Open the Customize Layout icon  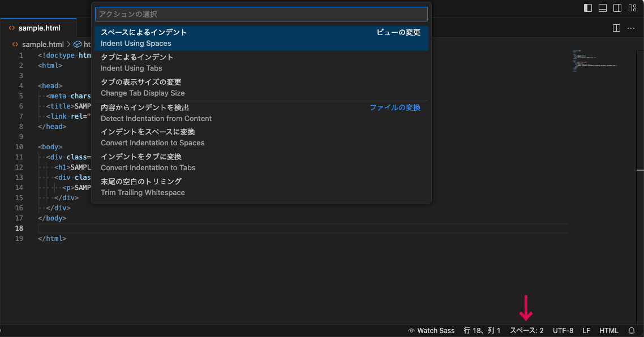[632, 8]
